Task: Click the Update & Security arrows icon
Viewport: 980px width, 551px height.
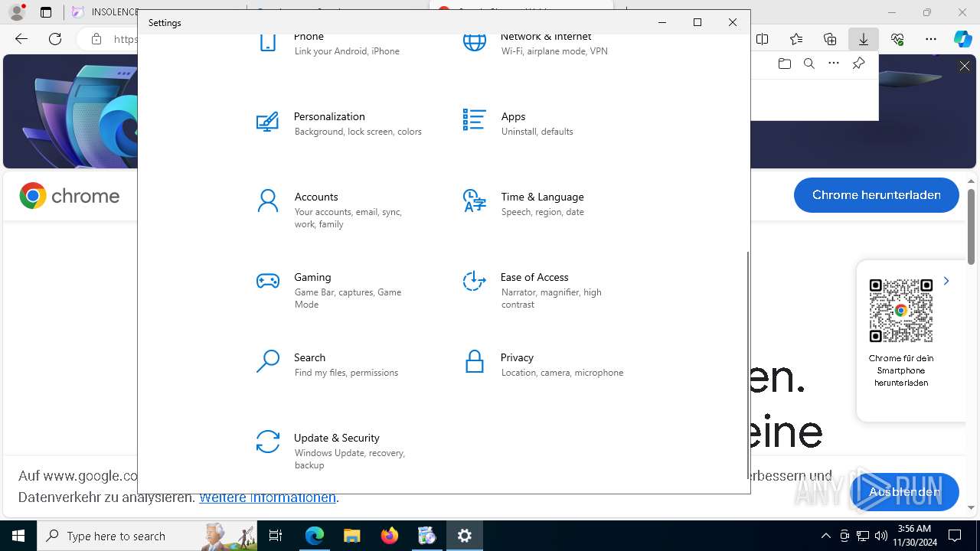Action: click(x=267, y=442)
